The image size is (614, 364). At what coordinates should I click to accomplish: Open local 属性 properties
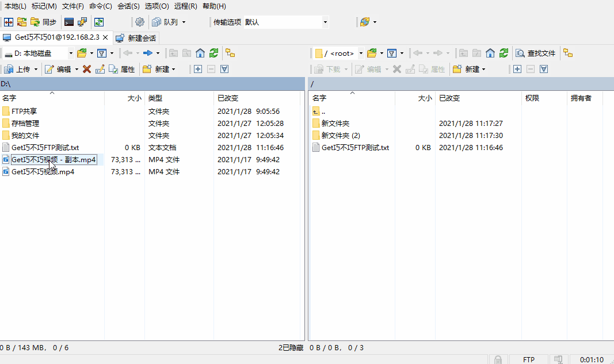coord(122,69)
